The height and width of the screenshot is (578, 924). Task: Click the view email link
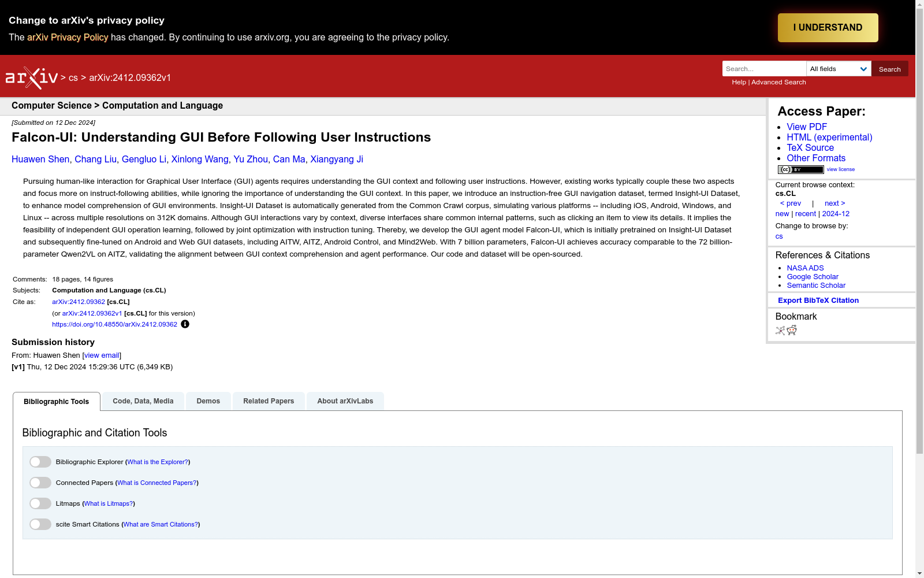(102, 355)
